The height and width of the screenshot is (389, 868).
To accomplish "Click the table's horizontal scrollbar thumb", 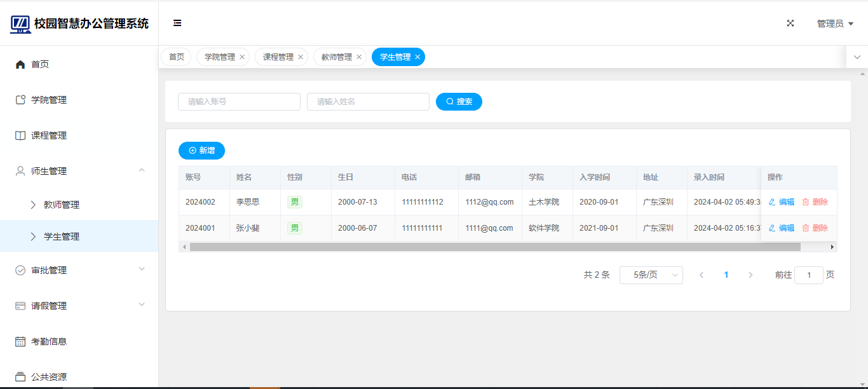I will (x=477, y=247).
